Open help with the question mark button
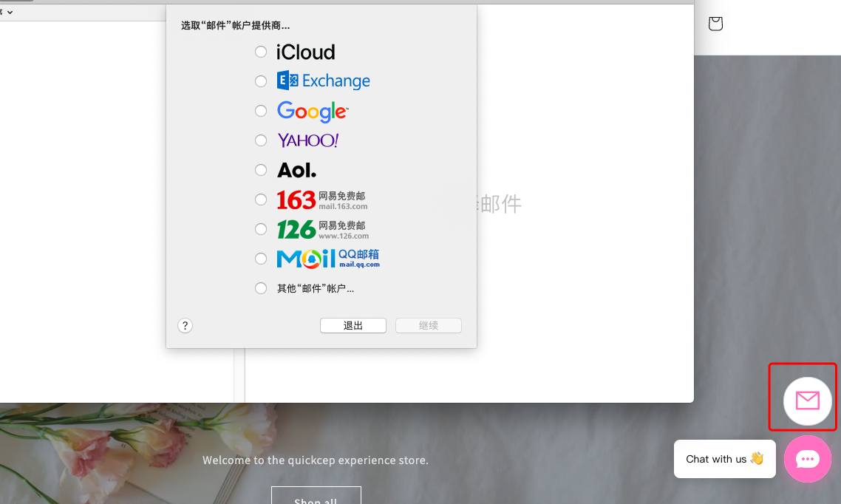Screen dimensions: 841x504 (185, 325)
